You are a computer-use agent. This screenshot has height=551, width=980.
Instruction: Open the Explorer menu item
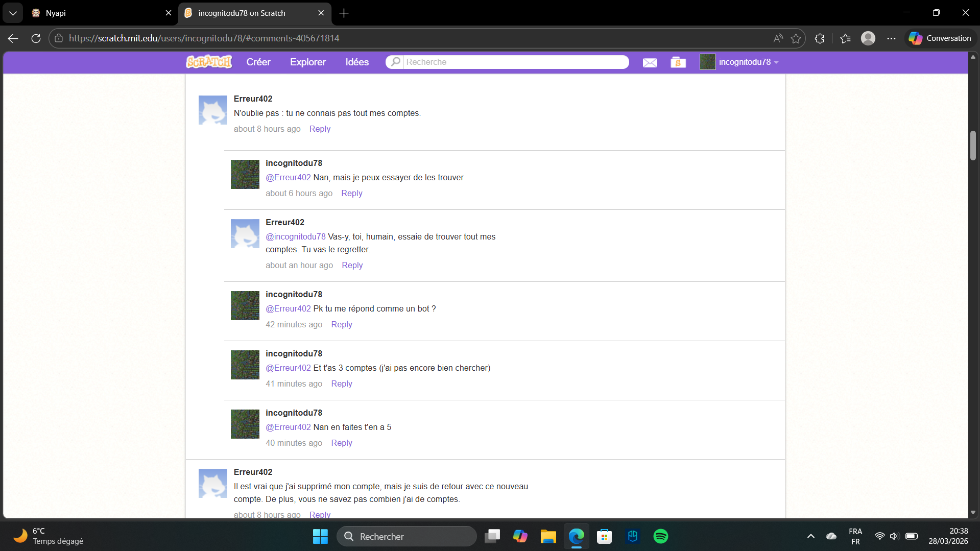(x=307, y=62)
